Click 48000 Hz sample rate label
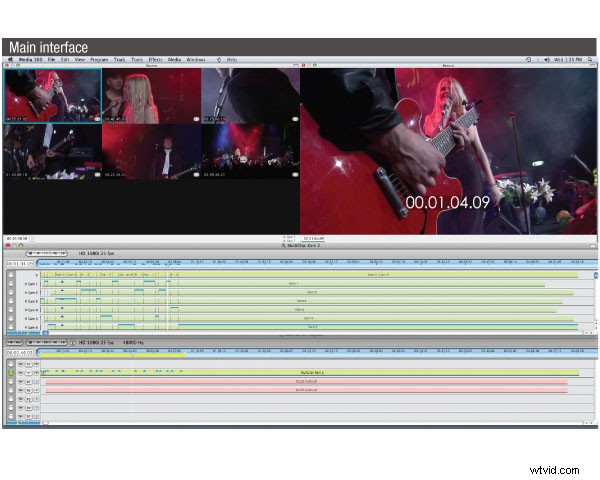This screenshot has height=480, width=600. pyautogui.click(x=133, y=343)
